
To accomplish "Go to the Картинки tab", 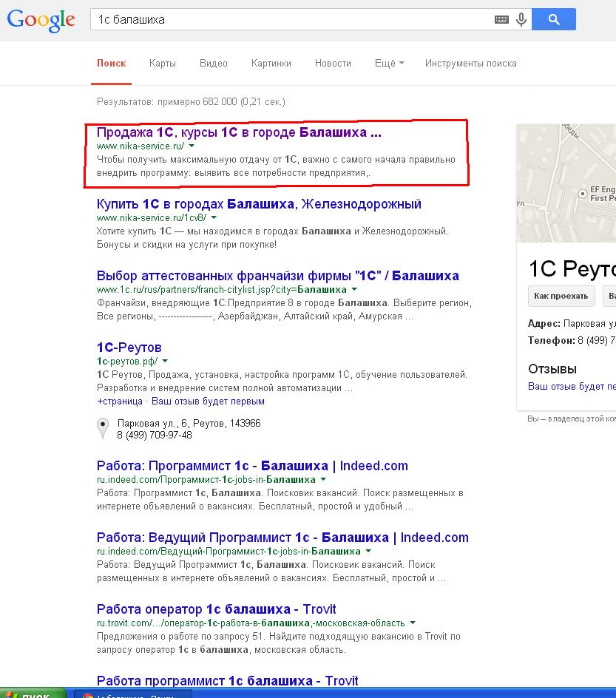I will click(271, 63).
